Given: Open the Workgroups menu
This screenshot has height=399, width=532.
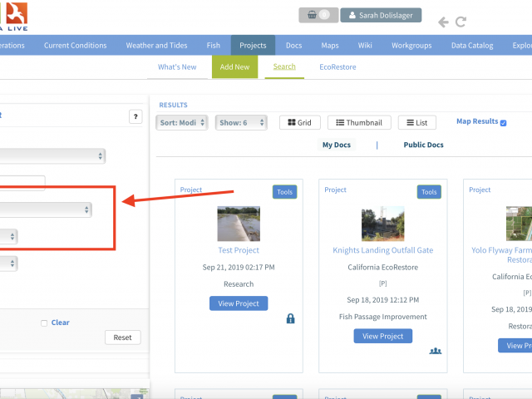Looking at the screenshot, I should point(411,45).
